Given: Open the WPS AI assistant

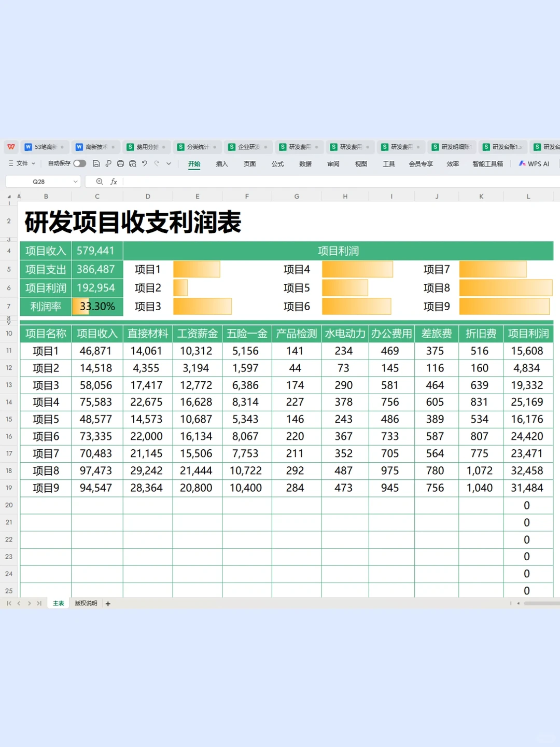Looking at the screenshot, I should (534, 163).
